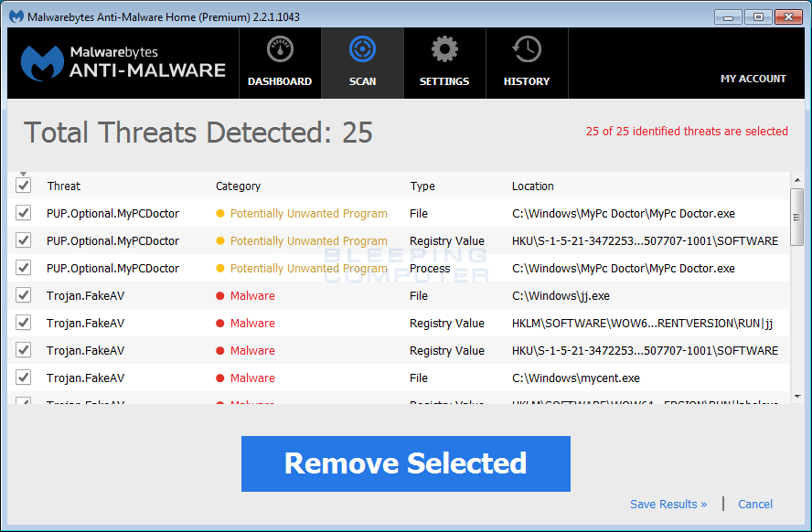This screenshot has width=812, height=532.
Task: Click the Malwarebytes title bar app icon
Action: 16,16
